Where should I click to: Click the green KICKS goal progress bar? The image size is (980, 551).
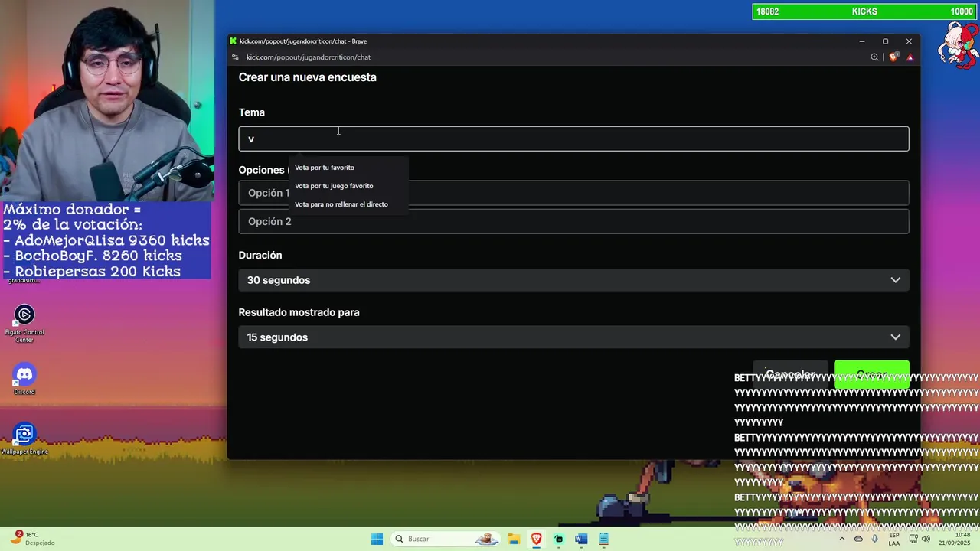click(x=864, y=11)
